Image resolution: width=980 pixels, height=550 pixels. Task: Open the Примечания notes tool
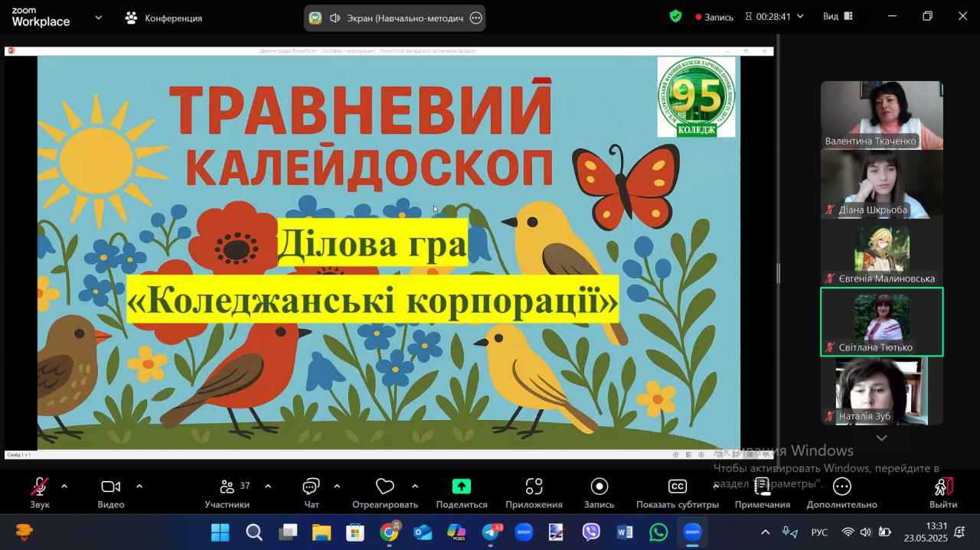pyautogui.click(x=763, y=492)
